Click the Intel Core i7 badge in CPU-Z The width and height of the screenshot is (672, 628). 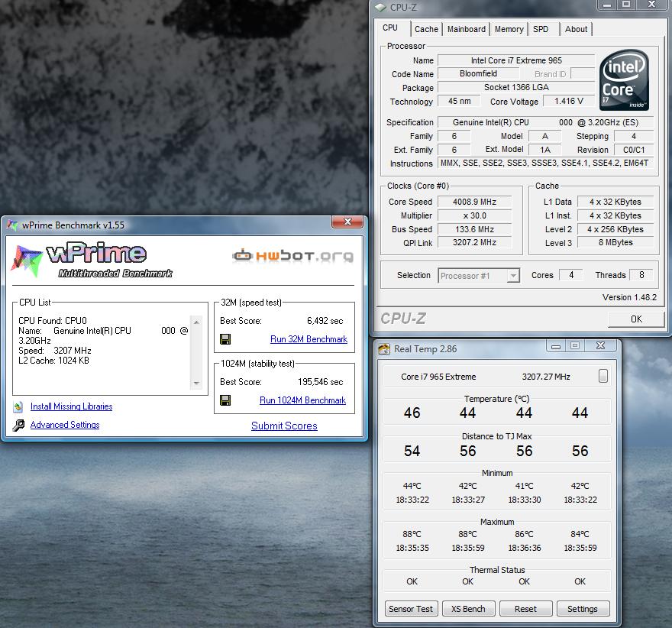tap(624, 80)
